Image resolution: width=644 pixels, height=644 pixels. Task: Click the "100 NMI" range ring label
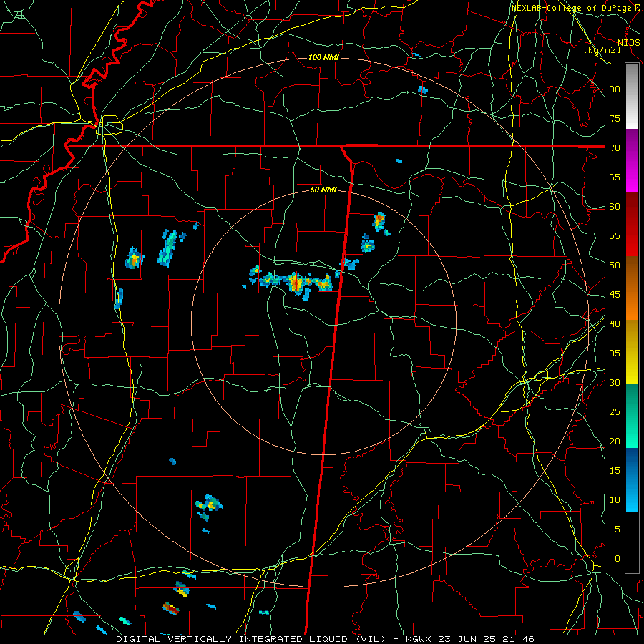click(x=323, y=57)
